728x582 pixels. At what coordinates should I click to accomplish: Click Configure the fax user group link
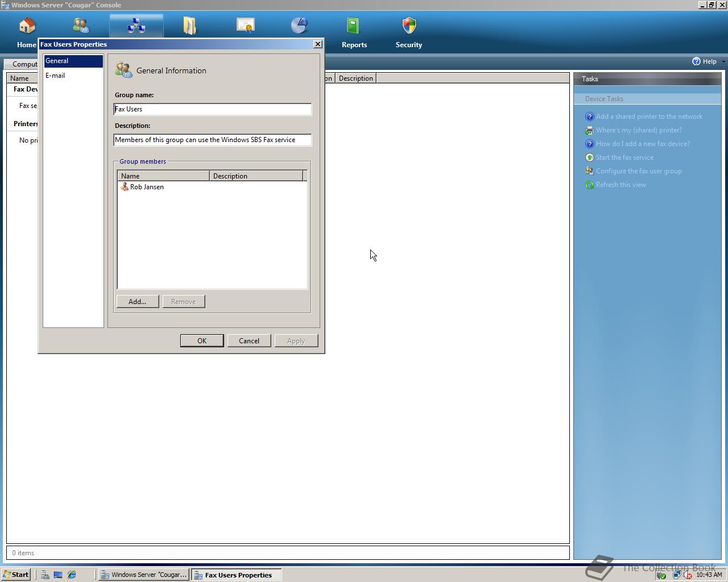tap(639, 171)
